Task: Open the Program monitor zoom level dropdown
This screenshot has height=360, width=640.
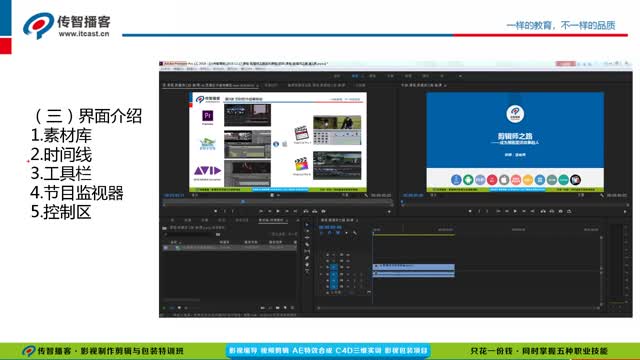Action: point(433,195)
